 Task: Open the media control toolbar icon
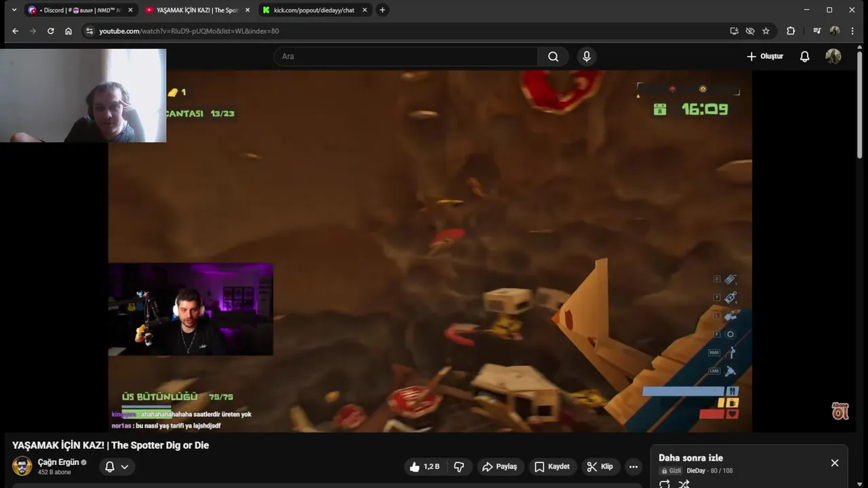click(817, 31)
